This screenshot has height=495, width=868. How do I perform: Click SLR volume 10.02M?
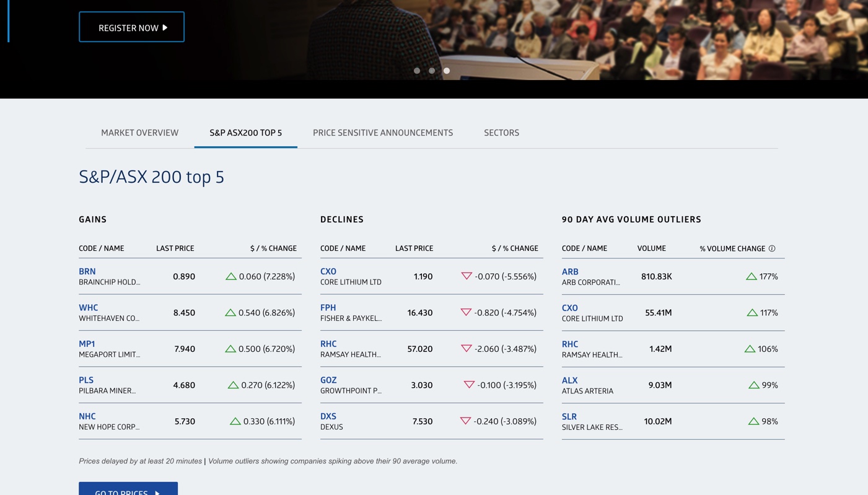pos(658,421)
